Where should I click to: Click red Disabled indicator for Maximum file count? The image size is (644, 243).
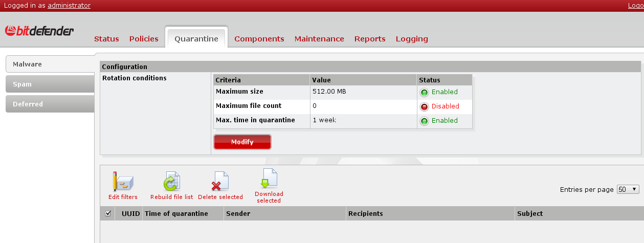point(424,106)
